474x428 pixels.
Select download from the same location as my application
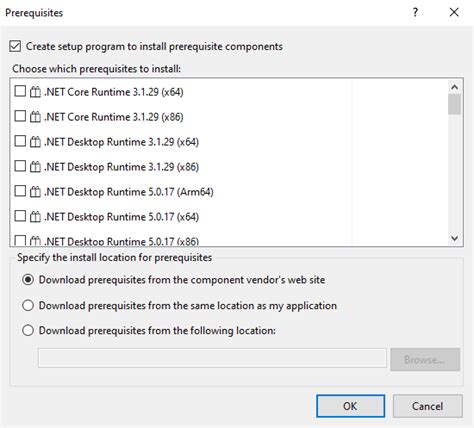pos(28,305)
